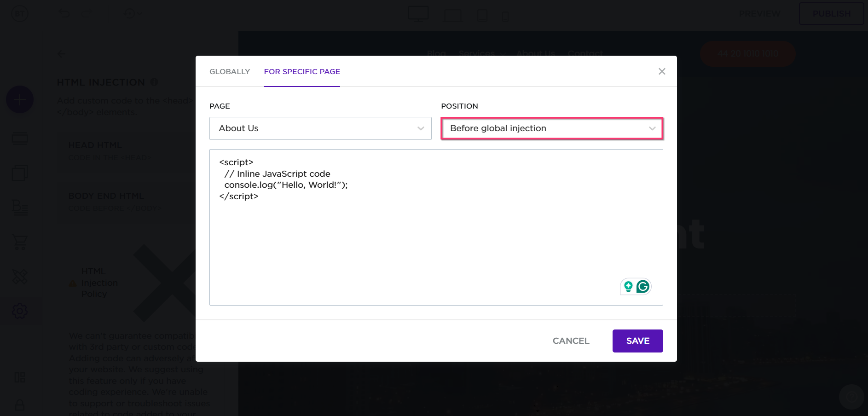Select the FOR SPECIFIC PAGE tab
868x416 pixels.
pos(302,71)
